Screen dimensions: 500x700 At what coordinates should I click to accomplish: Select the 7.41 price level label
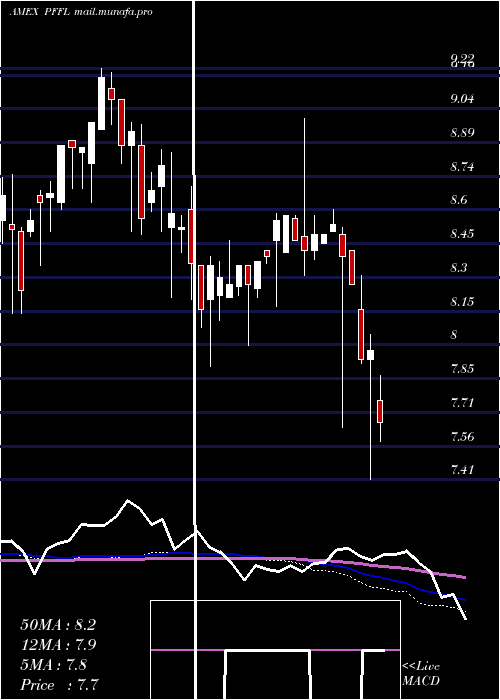462,469
